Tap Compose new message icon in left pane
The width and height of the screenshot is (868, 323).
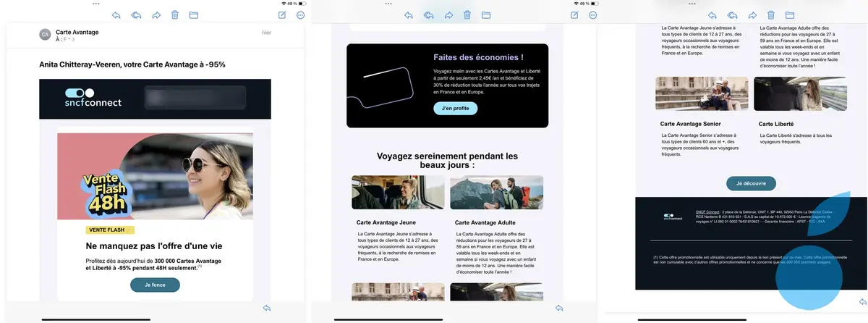pyautogui.click(x=281, y=14)
